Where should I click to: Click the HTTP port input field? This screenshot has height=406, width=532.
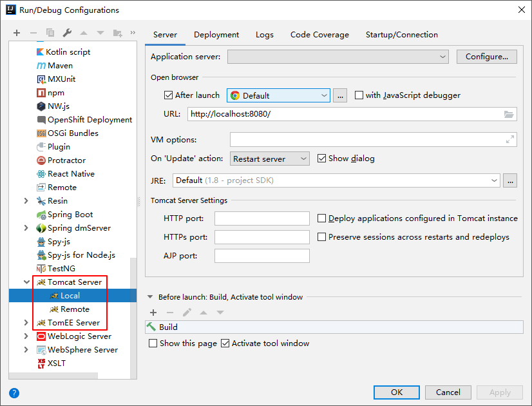[262, 219]
